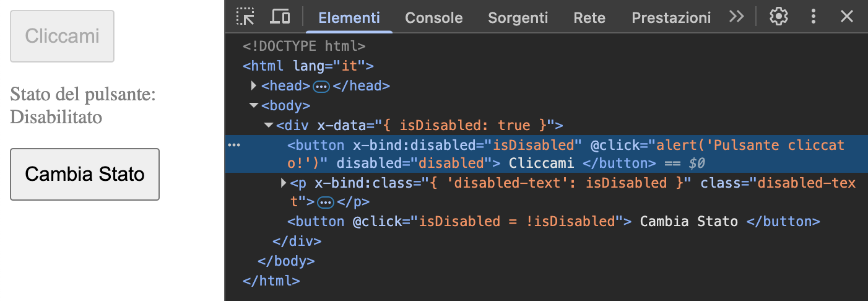
Task: Click the ellipsis badge inside head element
Action: click(321, 86)
